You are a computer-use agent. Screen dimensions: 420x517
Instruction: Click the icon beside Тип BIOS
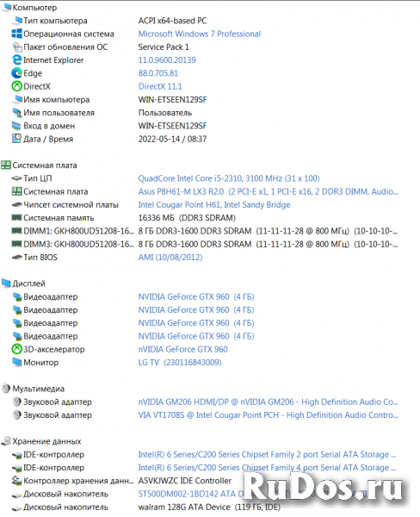coord(17,257)
